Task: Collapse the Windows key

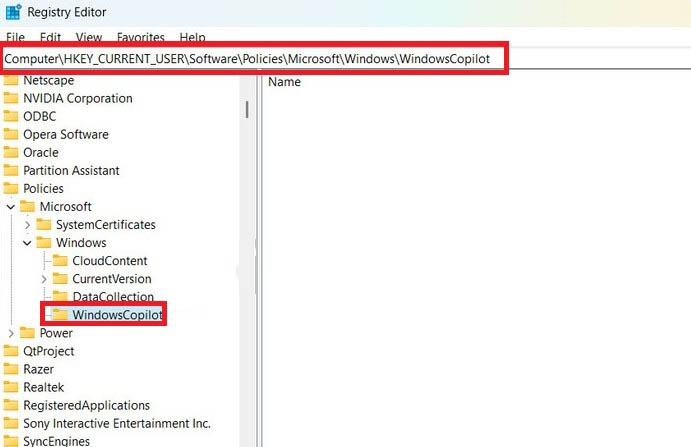Action: 27,243
